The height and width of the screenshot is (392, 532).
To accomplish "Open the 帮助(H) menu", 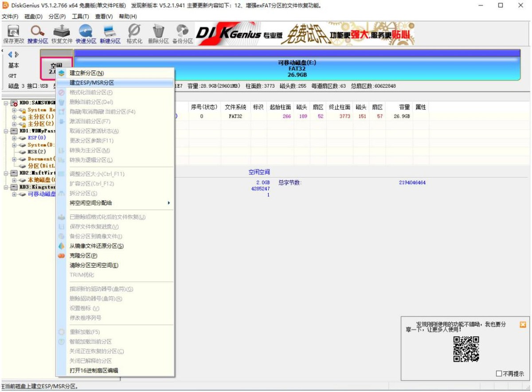I will coord(127,16).
